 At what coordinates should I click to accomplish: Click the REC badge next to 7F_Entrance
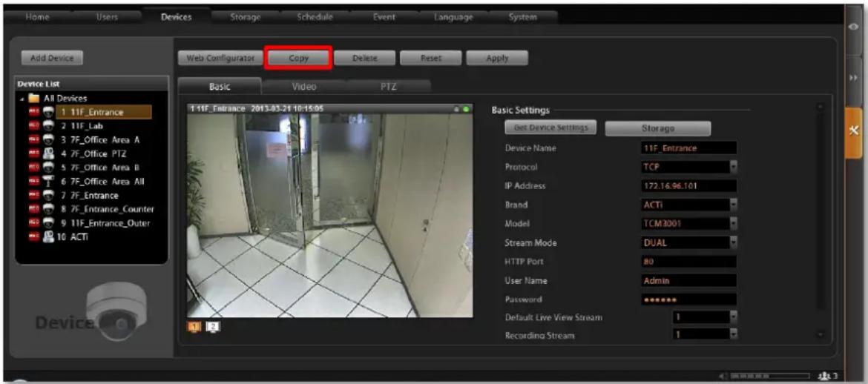pyautogui.click(x=33, y=195)
